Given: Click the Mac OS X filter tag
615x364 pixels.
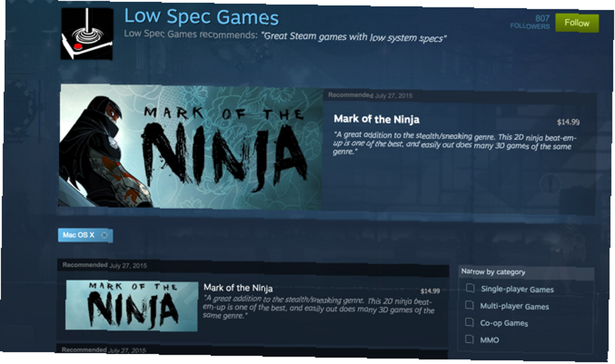Looking at the screenshot, I should pos(79,235).
